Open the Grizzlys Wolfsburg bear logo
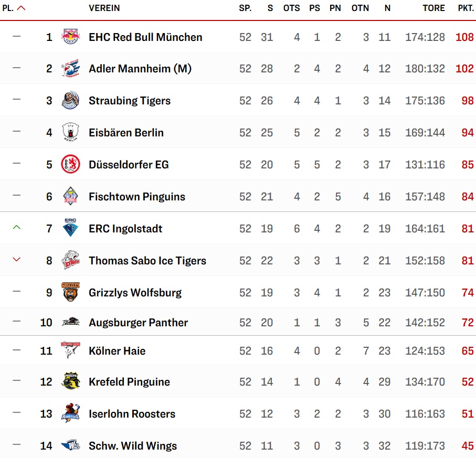 [70, 292]
